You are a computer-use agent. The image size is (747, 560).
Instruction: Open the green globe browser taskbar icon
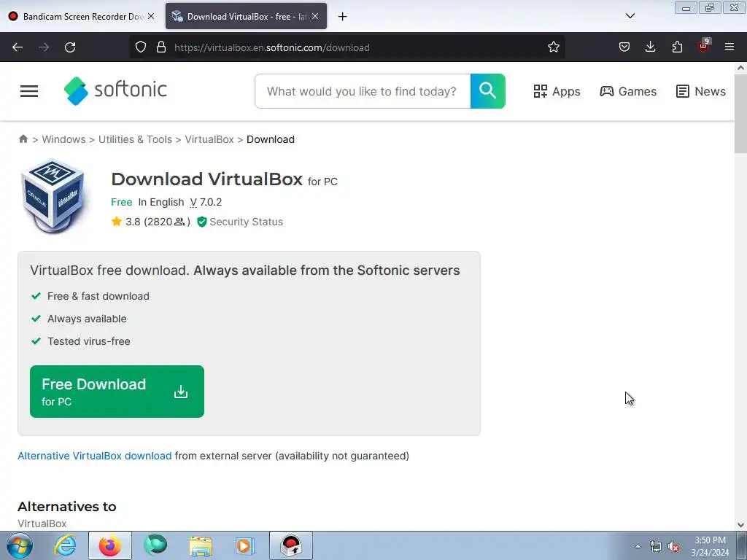[x=155, y=545]
